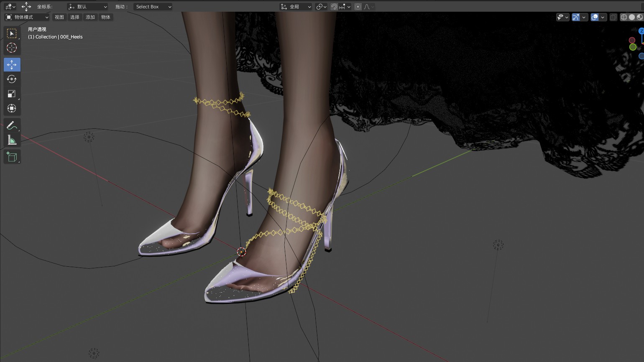
Task: Activate the 3D Cursor tool
Action: (x=12, y=48)
